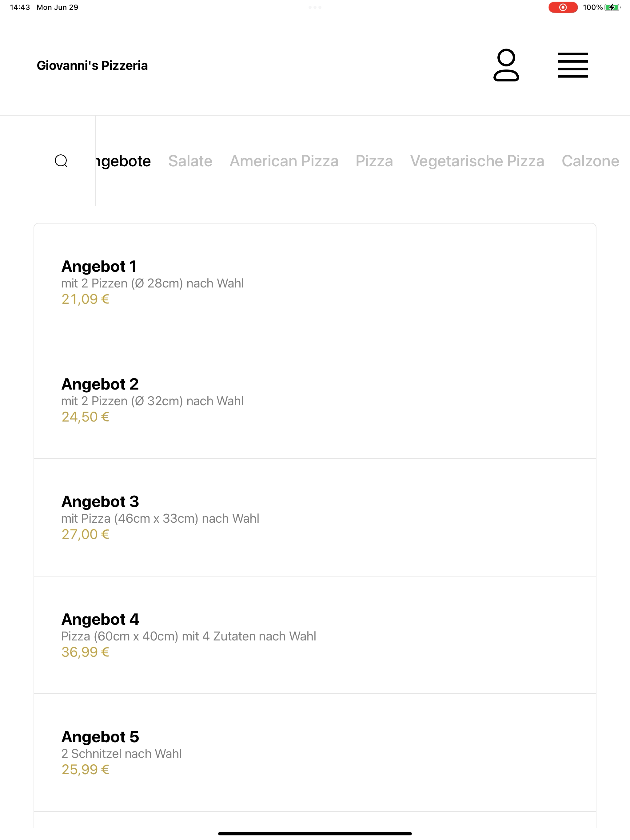Switch to the Salate tab
Image resolution: width=630 pixels, height=840 pixels.
coord(190,161)
